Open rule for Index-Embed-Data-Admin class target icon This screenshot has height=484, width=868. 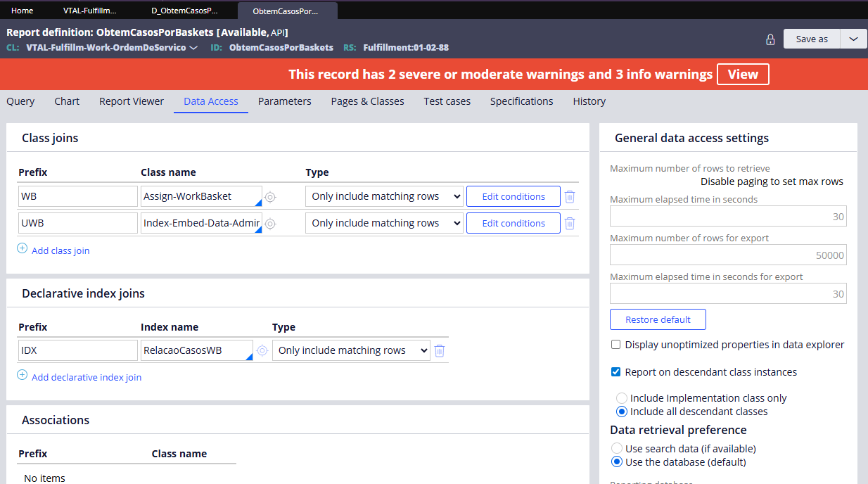click(270, 224)
